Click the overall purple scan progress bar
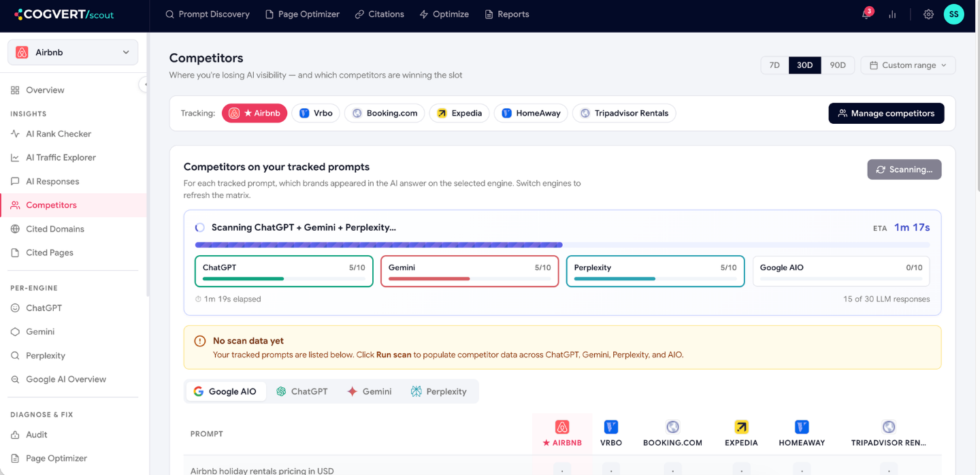The height and width of the screenshot is (475, 980). (562, 245)
